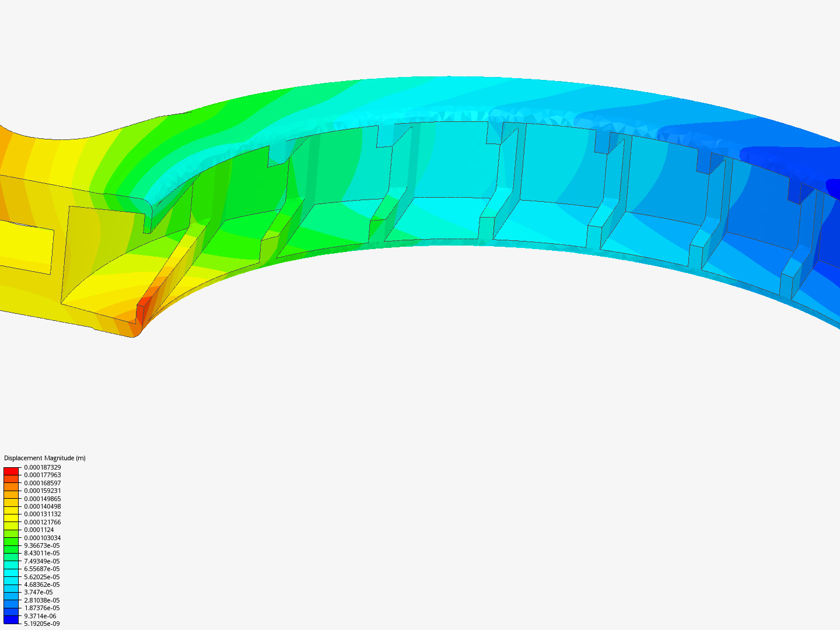Select the legend value 4.68362e-05
This screenshot has width=840, height=630.
pyautogui.click(x=42, y=584)
